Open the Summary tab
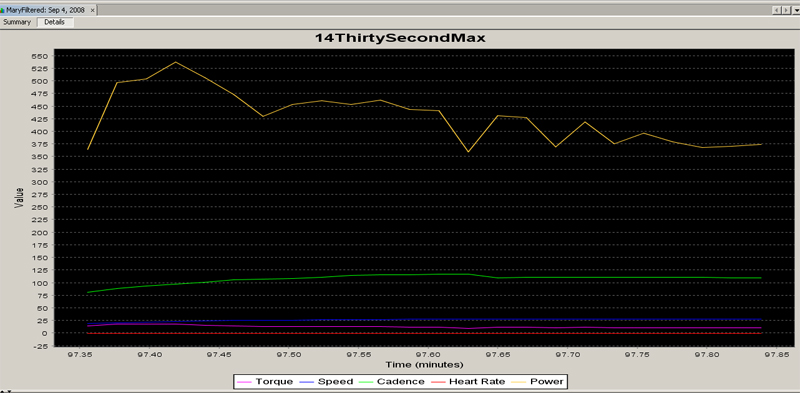The height and width of the screenshot is (393, 800). pos(17,22)
